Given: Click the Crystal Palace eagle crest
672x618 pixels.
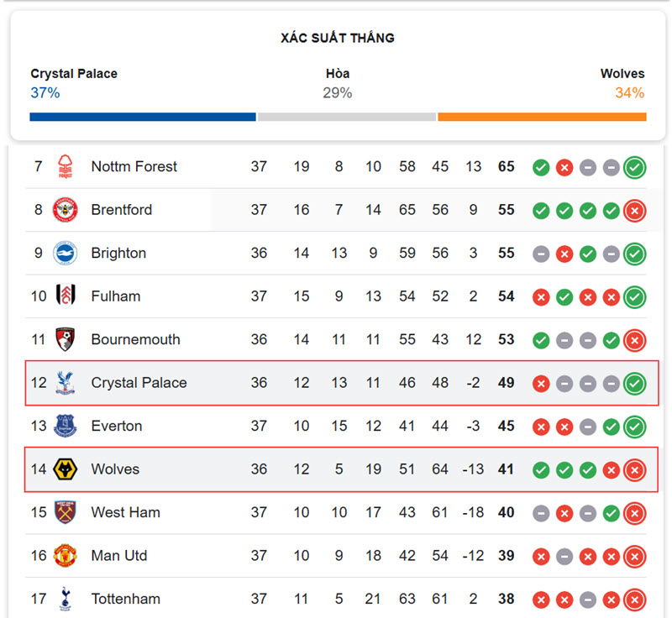Looking at the screenshot, I should (x=66, y=382).
